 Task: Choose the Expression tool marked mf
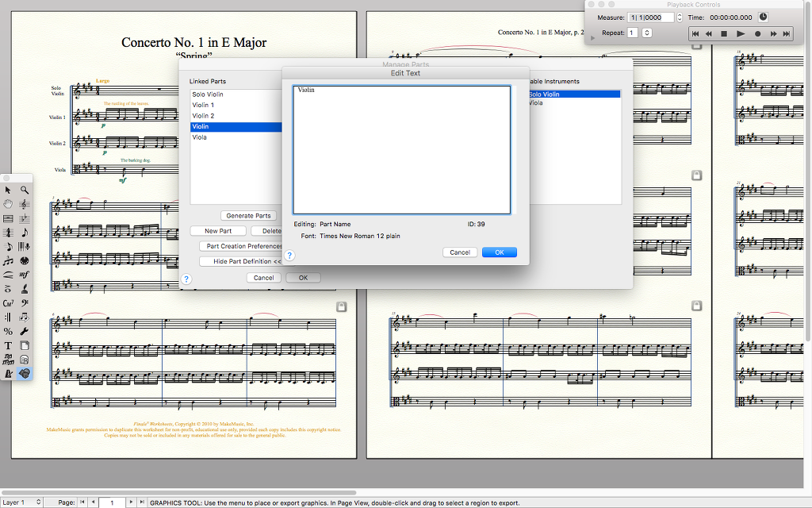pos(25,275)
